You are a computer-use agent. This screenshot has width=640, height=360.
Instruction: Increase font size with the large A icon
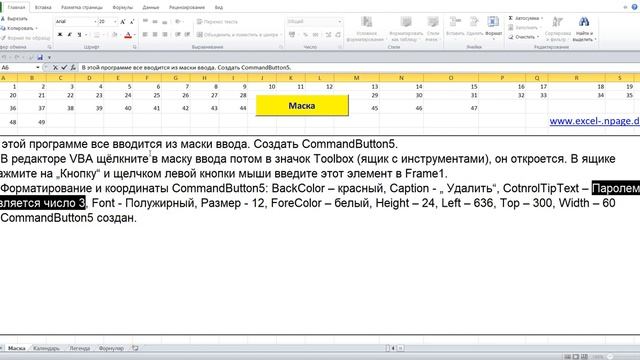(122, 22)
